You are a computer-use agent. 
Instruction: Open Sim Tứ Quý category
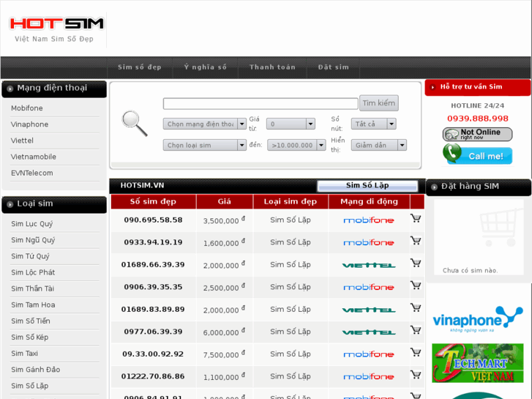(x=30, y=256)
